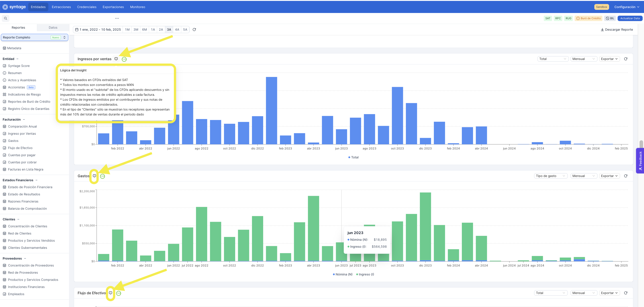
Task: Click the Gastos score circle badge
Action: pos(102,176)
